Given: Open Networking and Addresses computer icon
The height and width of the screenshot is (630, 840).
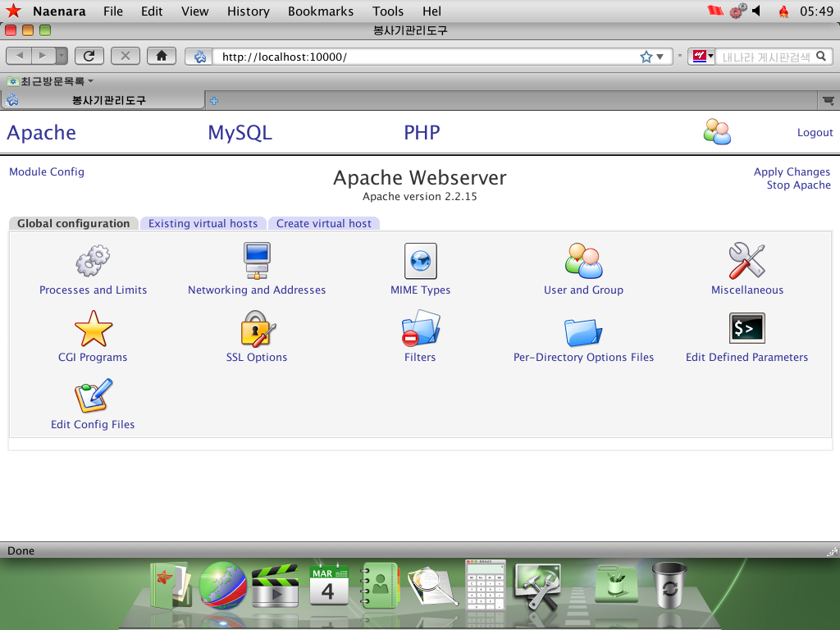Looking at the screenshot, I should click(257, 261).
